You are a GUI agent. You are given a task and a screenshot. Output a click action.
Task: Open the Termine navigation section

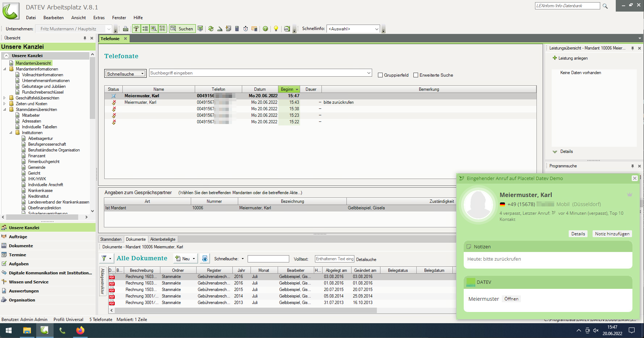[17, 255]
